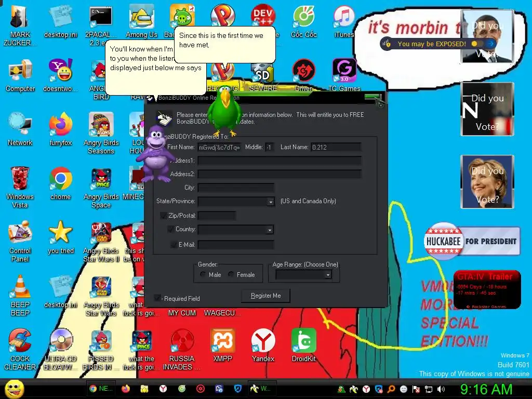Viewport: 532px width, 399px height.
Task: Open BEEP BEEP VLC cone icon
Action: (x=20, y=296)
